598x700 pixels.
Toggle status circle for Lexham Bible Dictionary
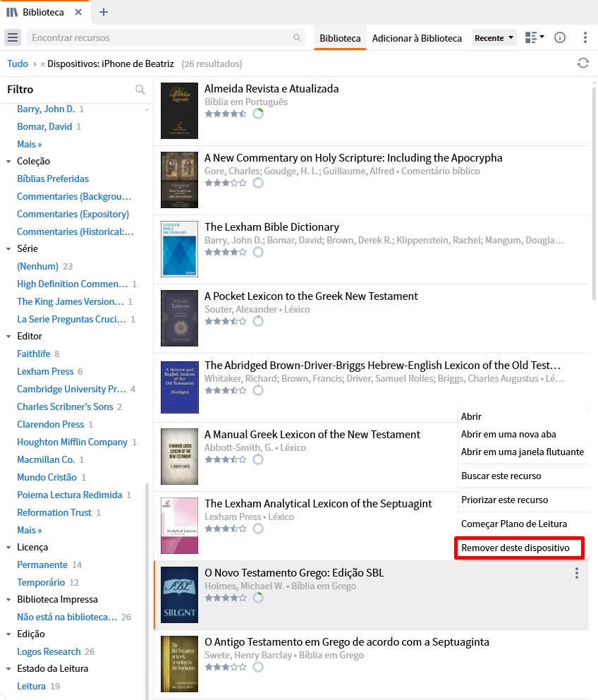click(x=258, y=252)
